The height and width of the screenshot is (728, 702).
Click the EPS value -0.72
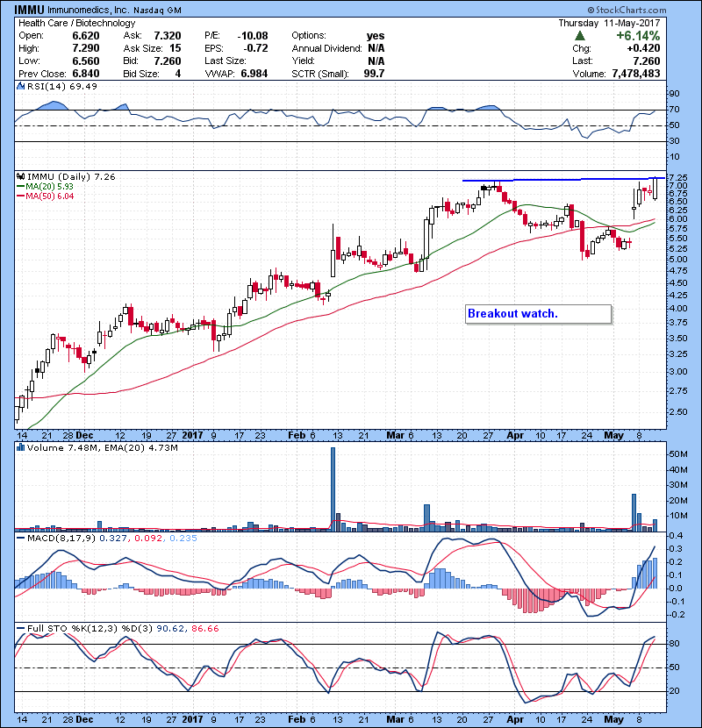tap(256, 48)
